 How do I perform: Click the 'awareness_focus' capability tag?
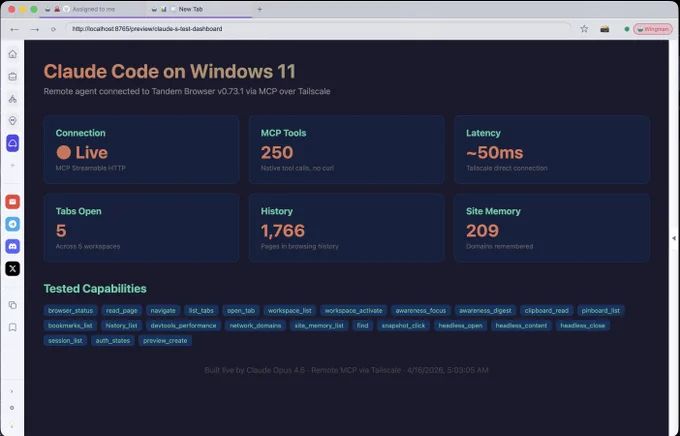pyautogui.click(x=421, y=311)
